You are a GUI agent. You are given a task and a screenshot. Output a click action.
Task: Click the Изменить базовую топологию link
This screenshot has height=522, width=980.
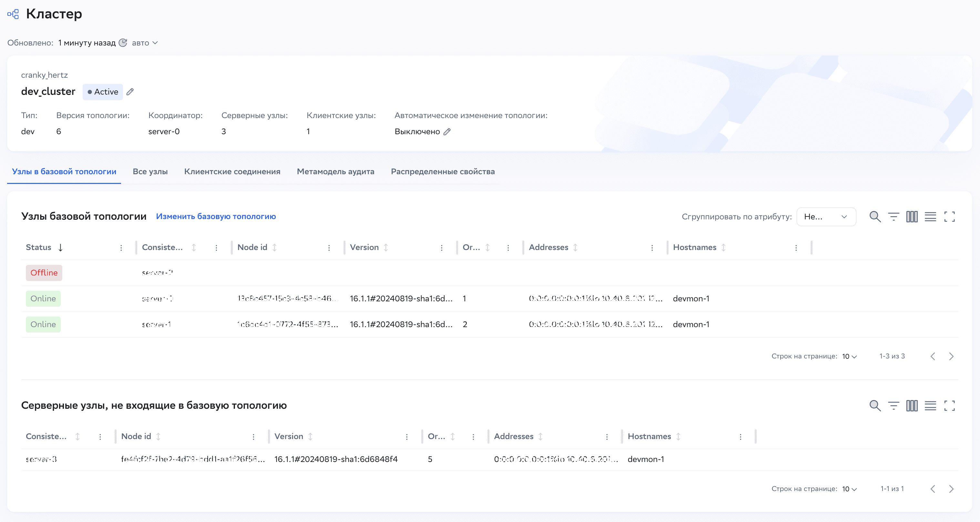216,216
